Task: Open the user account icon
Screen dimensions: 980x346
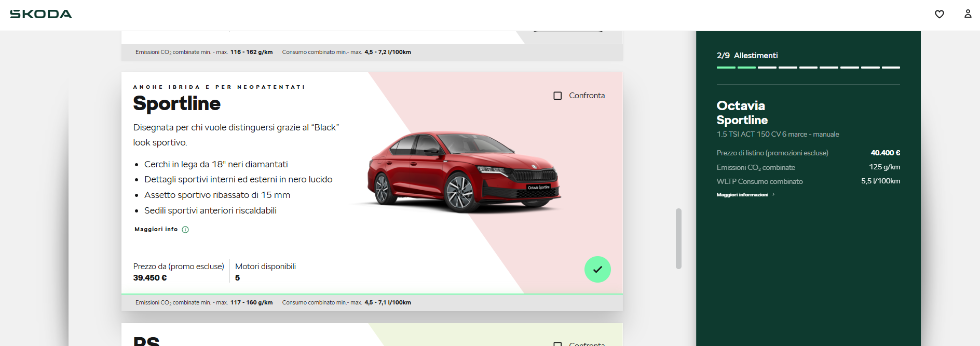Action: 968,14
